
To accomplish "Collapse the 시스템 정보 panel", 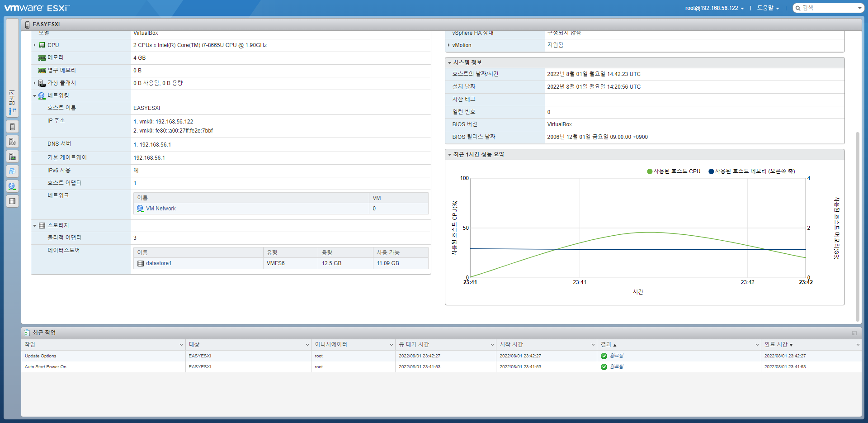I will (449, 63).
